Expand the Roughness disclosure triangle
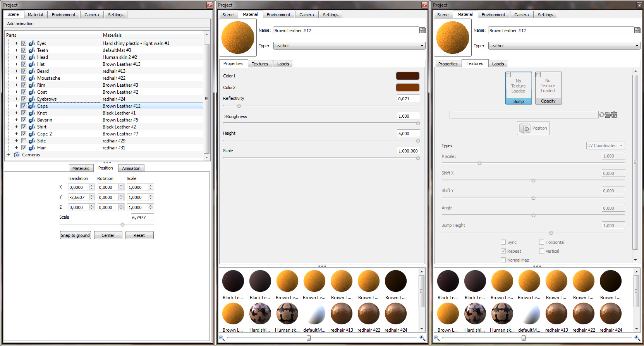Viewport: 644px width, 346px height. [225, 116]
